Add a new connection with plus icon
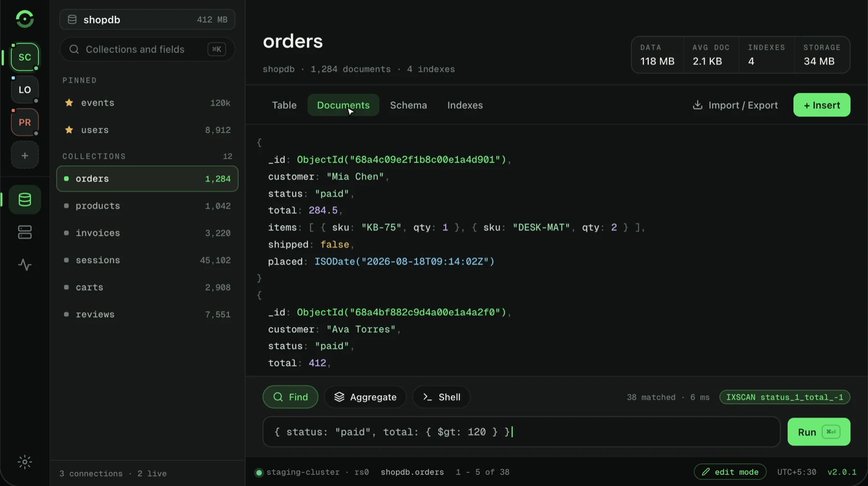 (25, 155)
